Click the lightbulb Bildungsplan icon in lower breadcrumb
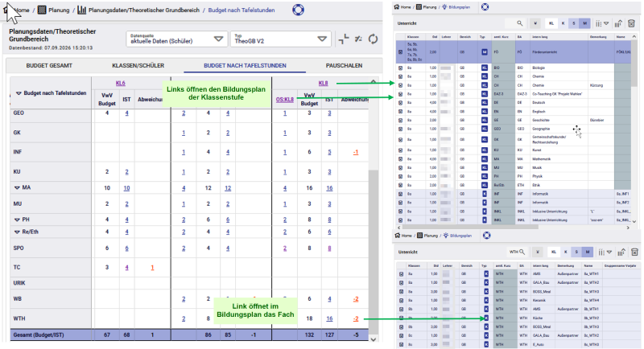 coord(446,236)
